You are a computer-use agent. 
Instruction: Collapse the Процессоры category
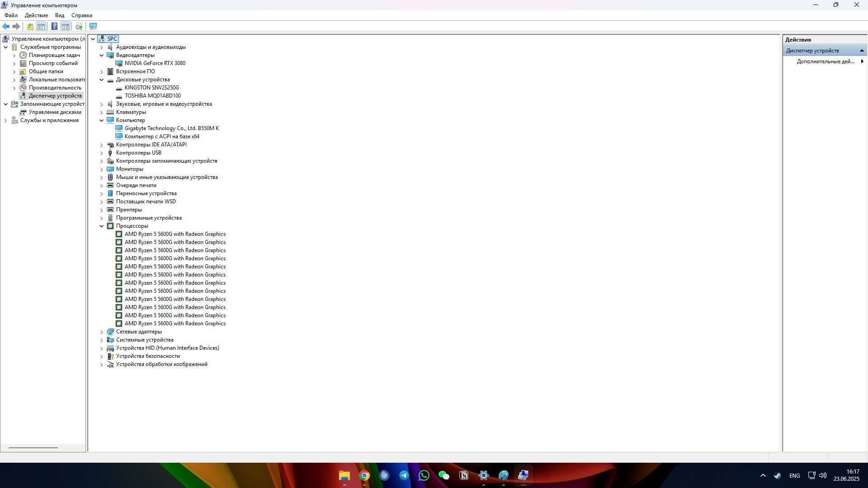[x=102, y=226]
